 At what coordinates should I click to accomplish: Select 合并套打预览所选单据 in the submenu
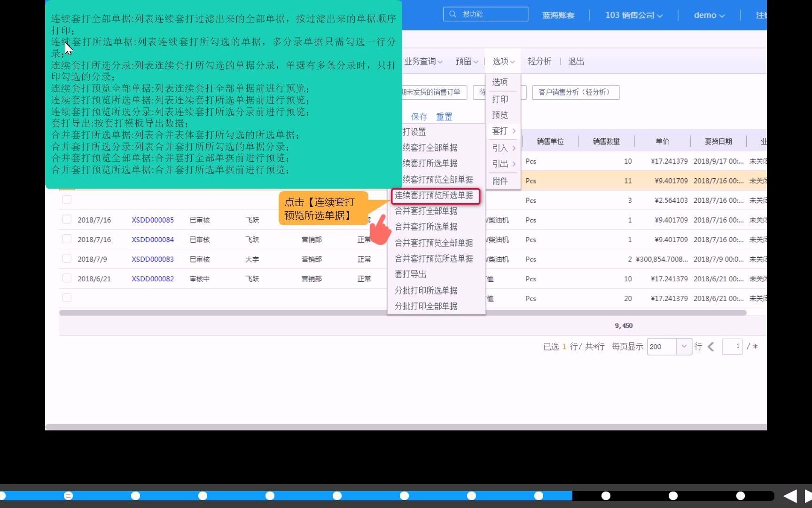(434, 258)
